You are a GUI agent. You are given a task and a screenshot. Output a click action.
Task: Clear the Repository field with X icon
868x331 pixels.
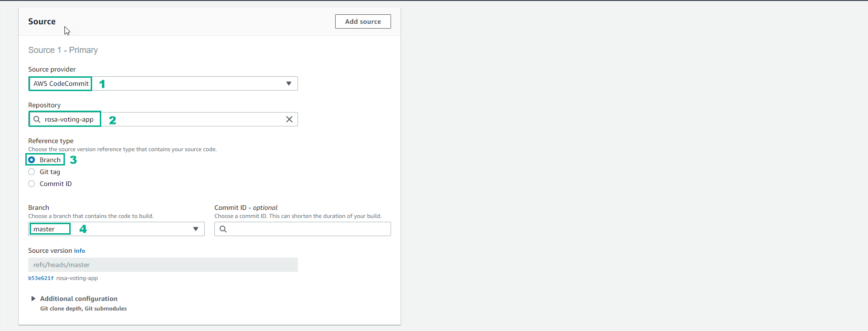[x=289, y=119]
